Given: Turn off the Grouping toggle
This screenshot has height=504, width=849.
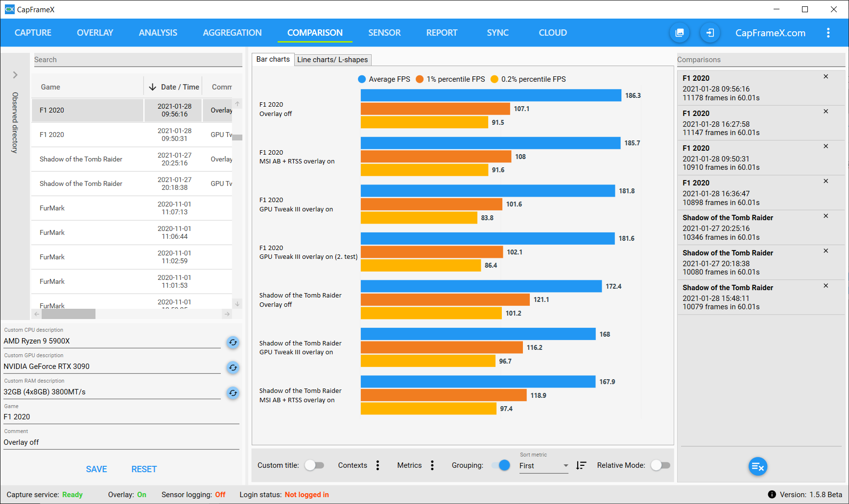Looking at the screenshot, I should (x=501, y=465).
